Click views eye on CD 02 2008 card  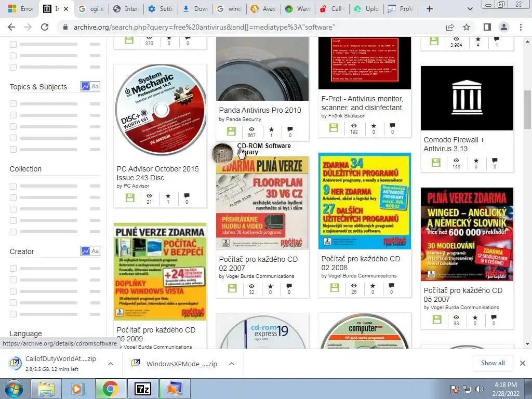click(354, 286)
